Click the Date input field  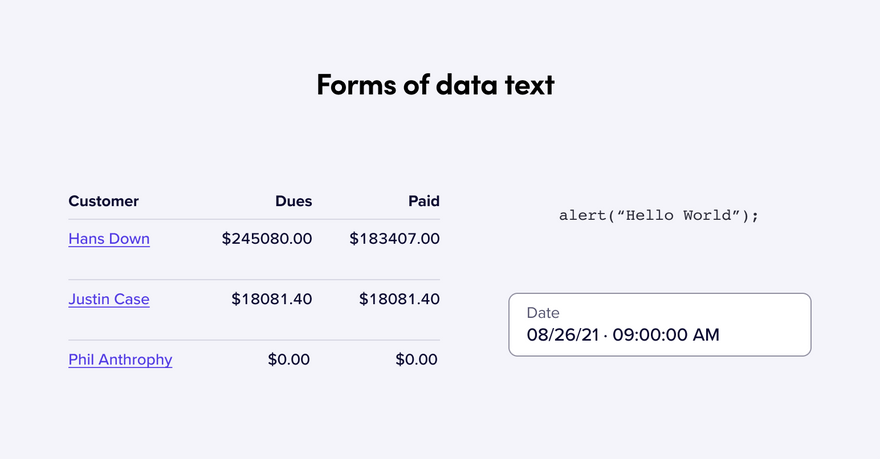pyautogui.click(x=660, y=325)
